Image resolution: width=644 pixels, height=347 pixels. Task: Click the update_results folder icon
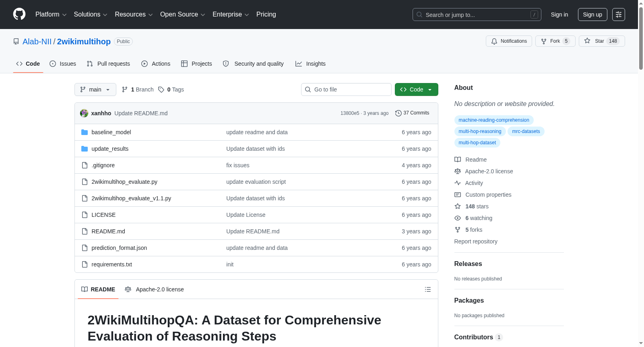coord(85,149)
